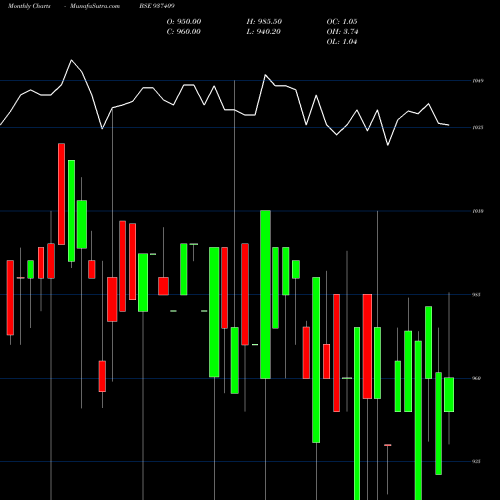Viewport: 500px width, 500px height.
Task: Click the "OL: 1.04" reading
Action: click(x=342, y=42)
